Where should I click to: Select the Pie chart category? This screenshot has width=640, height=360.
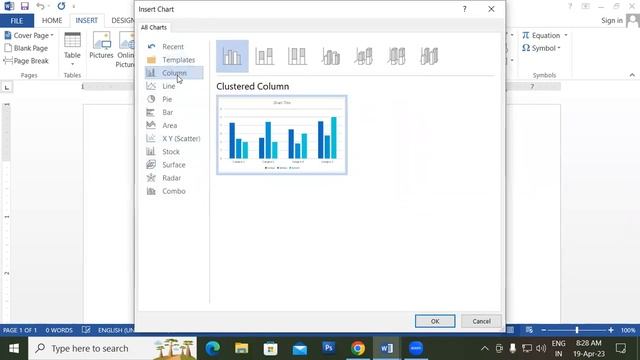pyautogui.click(x=174, y=99)
